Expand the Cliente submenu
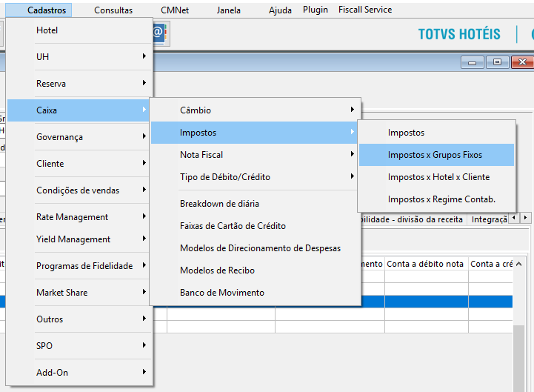This screenshot has height=392, width=534. pyautogui.click(x=79, y=164)
